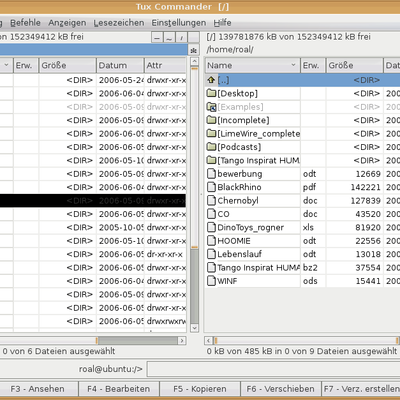The width and height of the screenshot is (400, 400).
Task: Click the left row with attributes drwxrwxrw
Action: coord(93,321)
